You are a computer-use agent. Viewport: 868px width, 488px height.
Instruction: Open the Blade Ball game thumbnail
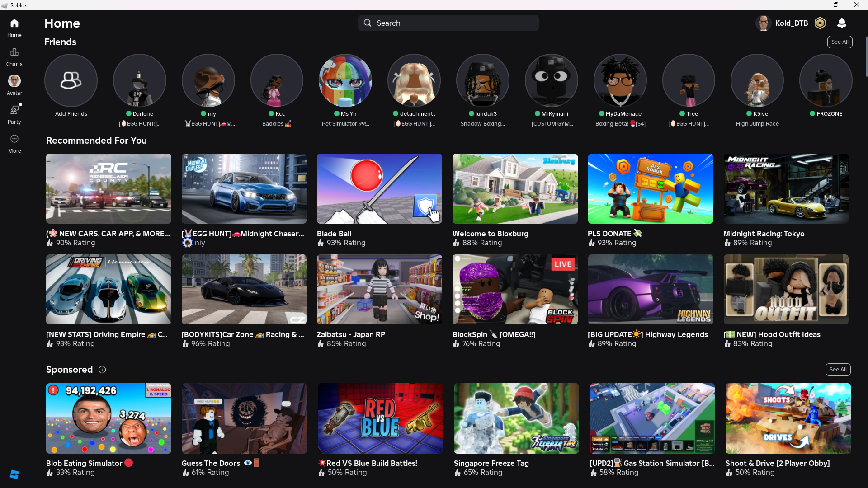[x=379, y=189]
